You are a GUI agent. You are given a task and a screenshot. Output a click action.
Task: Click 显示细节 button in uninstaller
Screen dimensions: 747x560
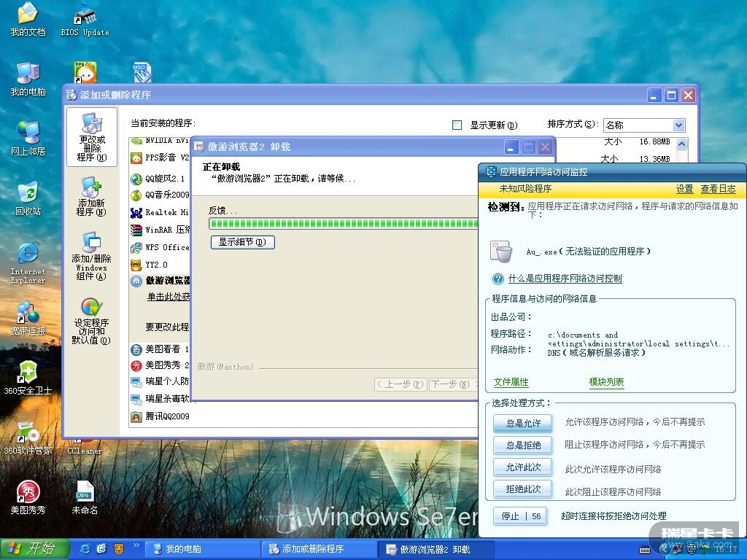tap(242, 242)
